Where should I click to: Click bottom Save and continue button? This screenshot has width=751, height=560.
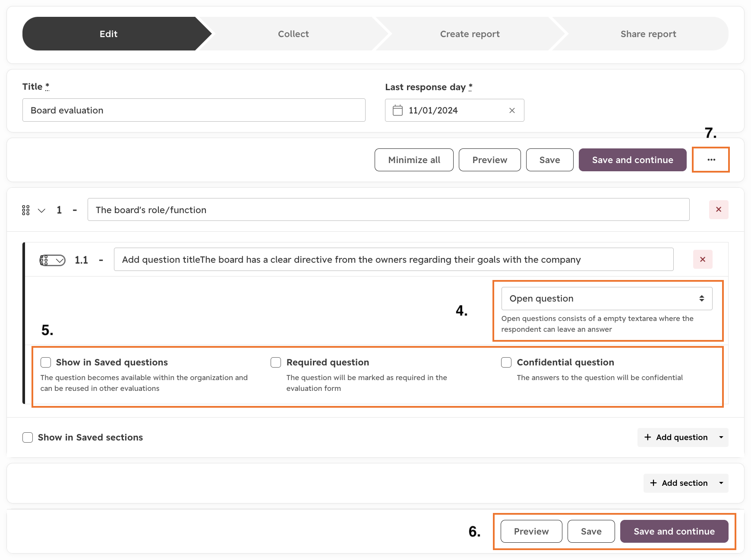[x=674, y=532]
